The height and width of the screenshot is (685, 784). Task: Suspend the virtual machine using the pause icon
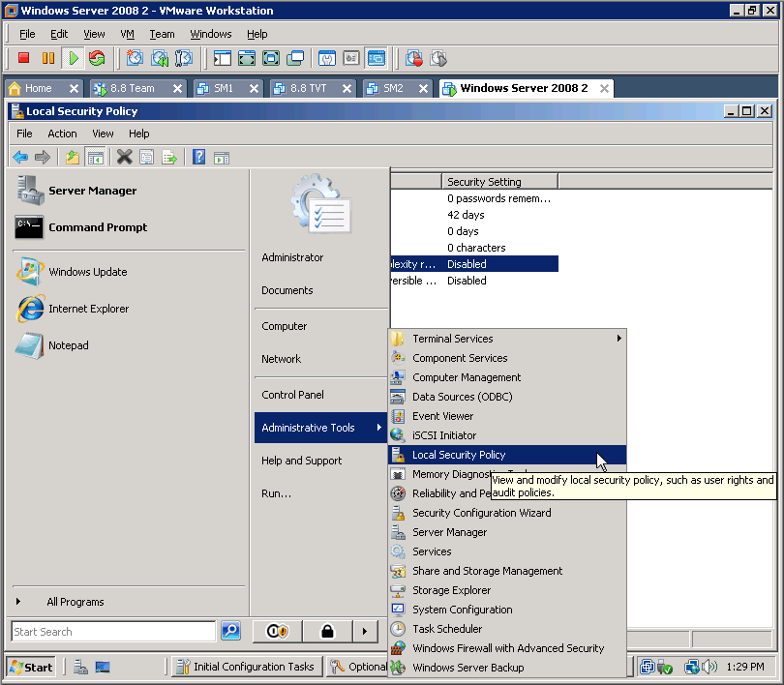point(46,58)
